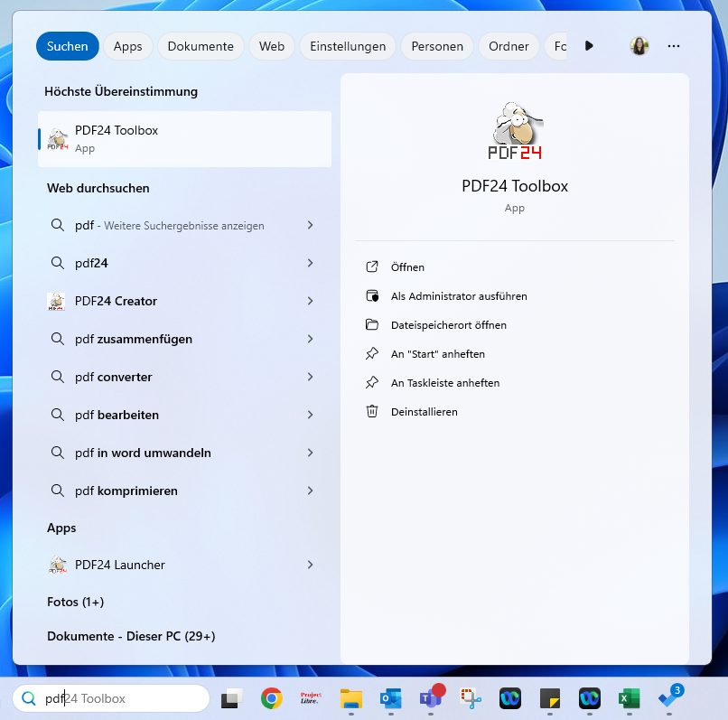Screen dimensions: 728x720
Task: Open Task View from the taskbar
Action: pos(232,698)
